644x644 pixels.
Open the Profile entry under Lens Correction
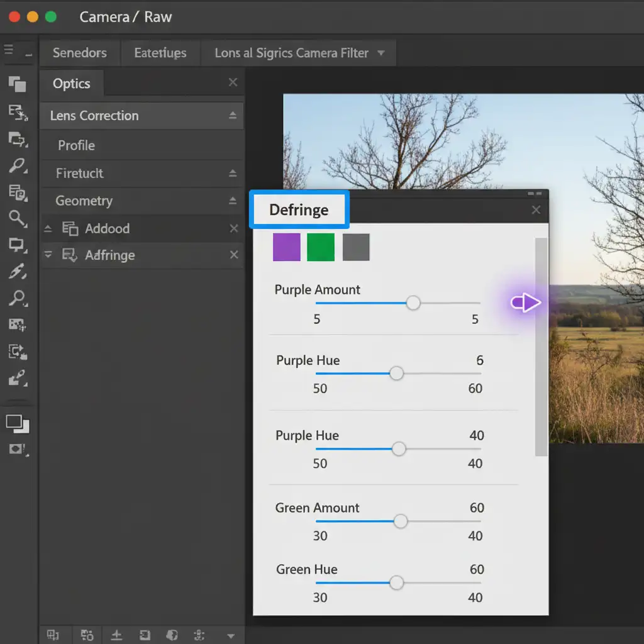coord(76,145)
